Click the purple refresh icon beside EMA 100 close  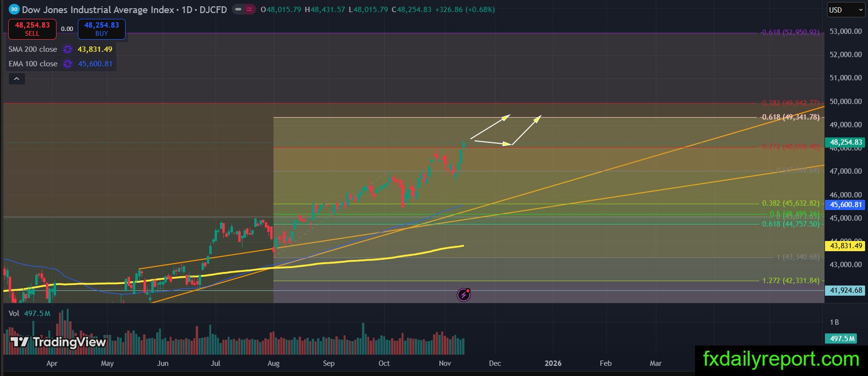[x=68, y=64]
